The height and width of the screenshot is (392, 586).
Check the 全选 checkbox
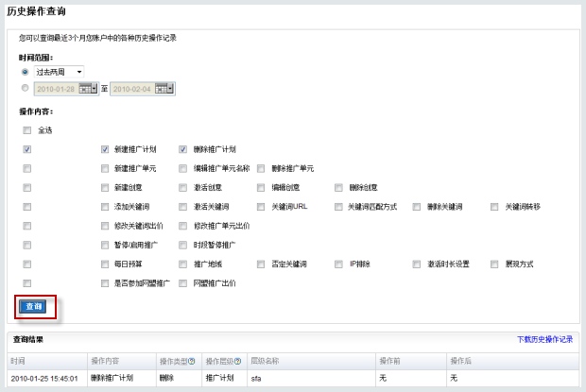point(27,130)
